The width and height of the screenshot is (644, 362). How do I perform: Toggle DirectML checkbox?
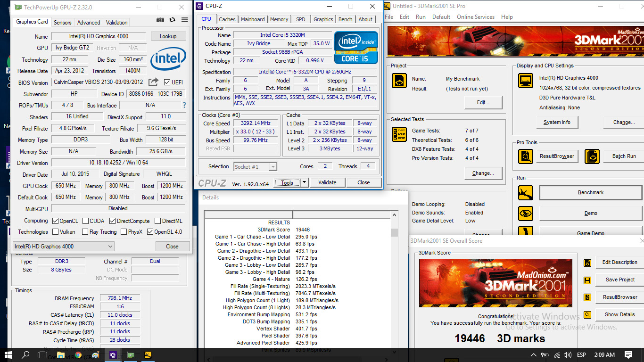(157, 221)
